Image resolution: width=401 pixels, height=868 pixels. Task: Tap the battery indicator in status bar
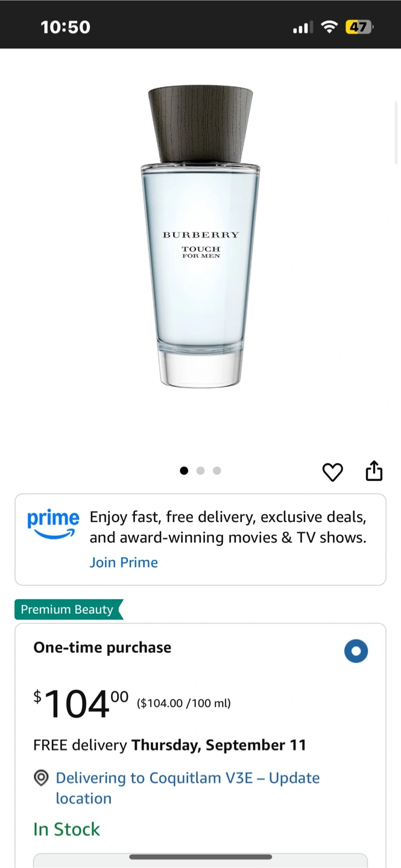(359, 27)
